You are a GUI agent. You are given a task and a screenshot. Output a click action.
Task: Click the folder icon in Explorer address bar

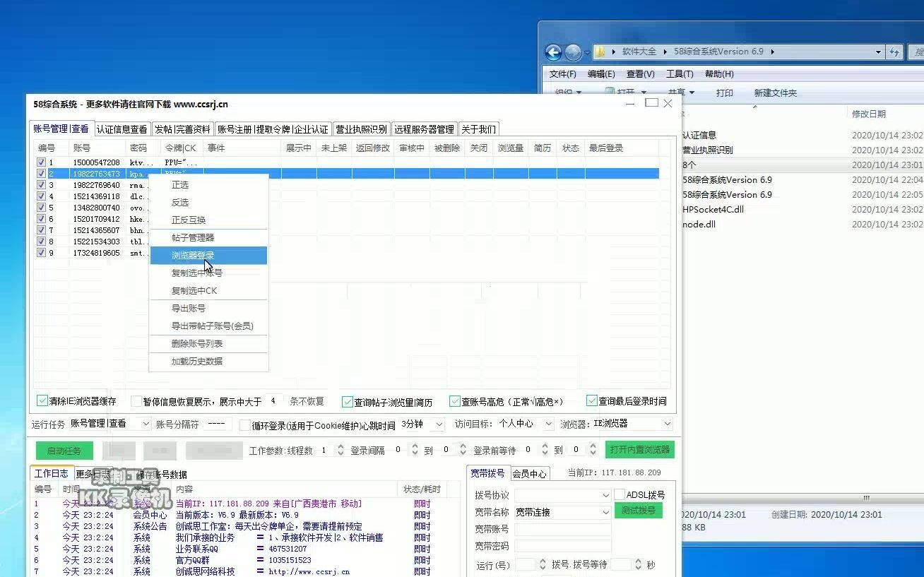(600, 52)
